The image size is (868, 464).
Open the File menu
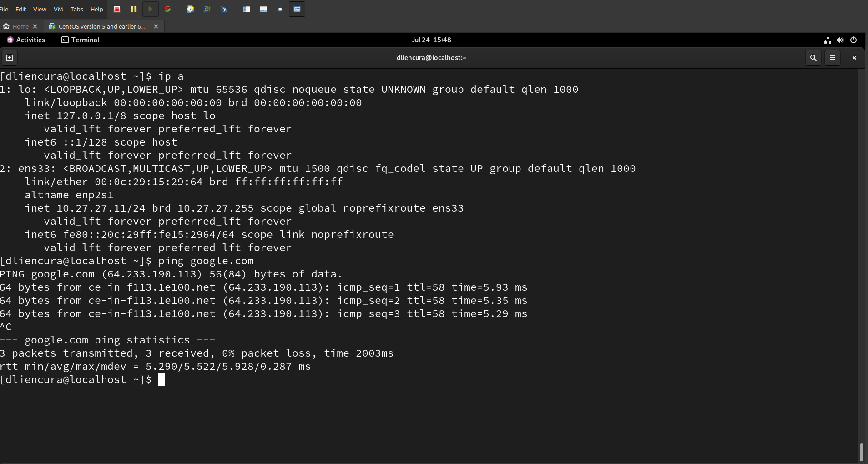4,9
